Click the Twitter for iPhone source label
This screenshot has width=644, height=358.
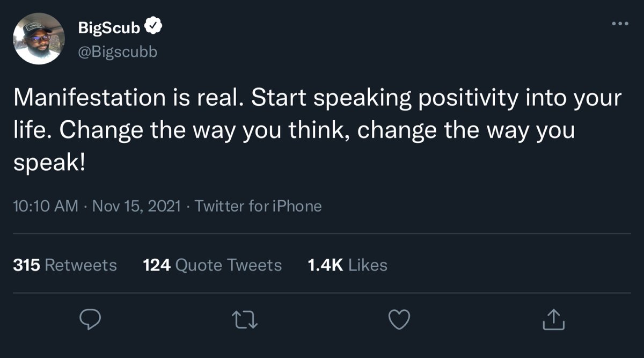tap(259, 206)
